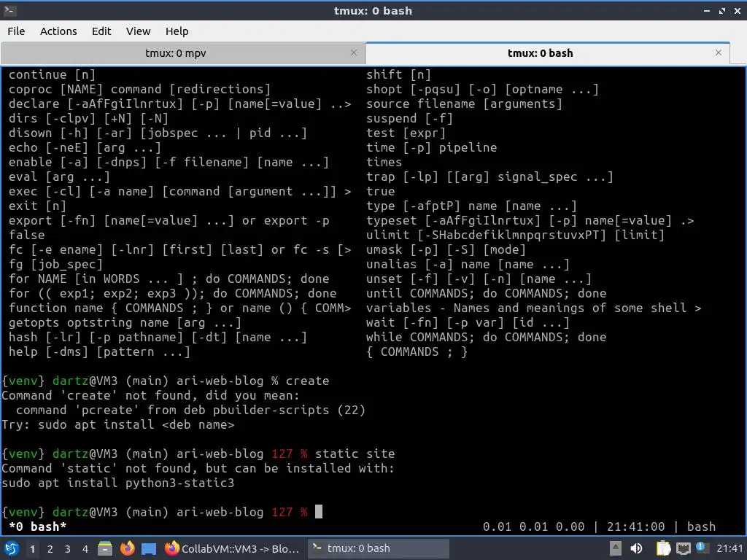This screenshot has height=560, width=747.
Task: Open the update notifier tray icon
Action: [701, 547]
